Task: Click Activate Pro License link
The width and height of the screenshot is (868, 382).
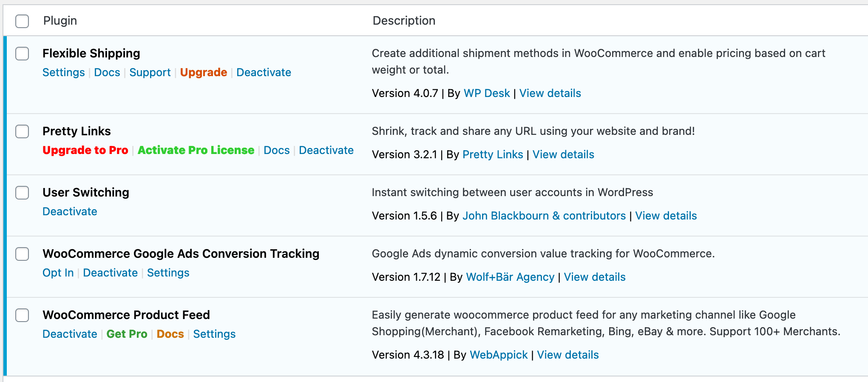Action: point(196,150)
